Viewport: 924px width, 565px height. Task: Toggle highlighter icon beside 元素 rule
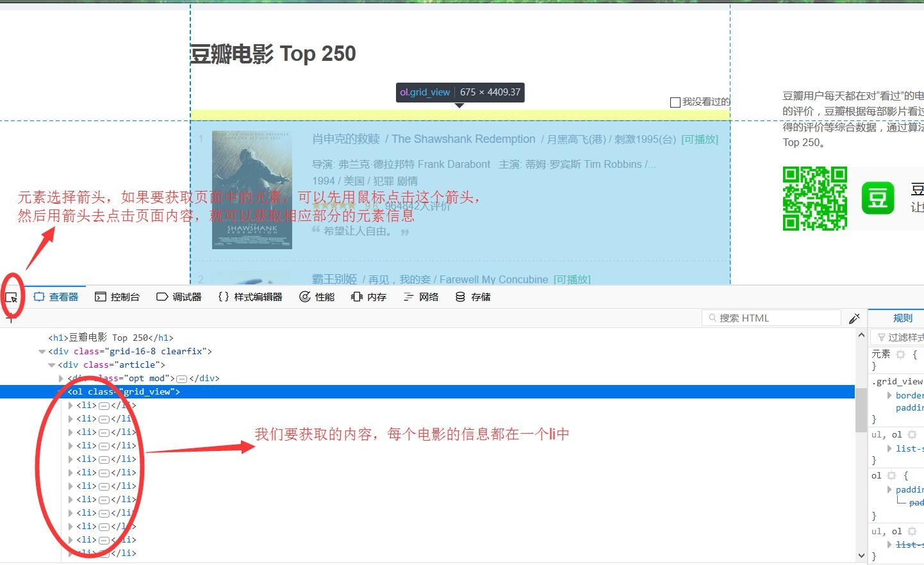pyautogui.click(x=900, y=354)
